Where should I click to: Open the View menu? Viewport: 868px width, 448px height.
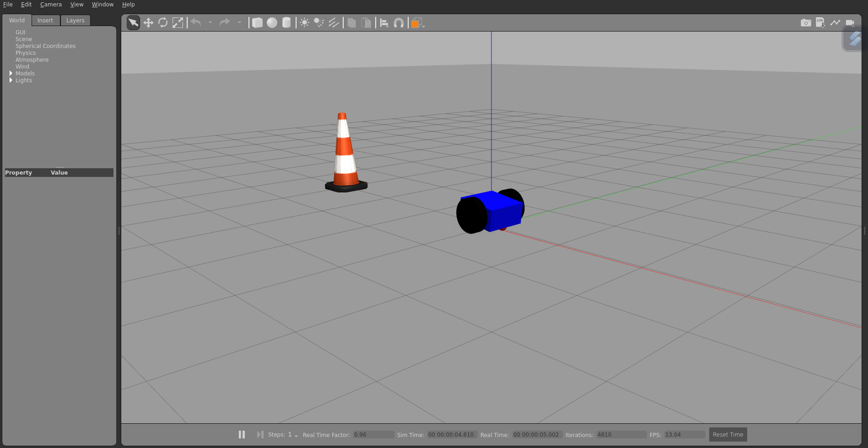77,5
